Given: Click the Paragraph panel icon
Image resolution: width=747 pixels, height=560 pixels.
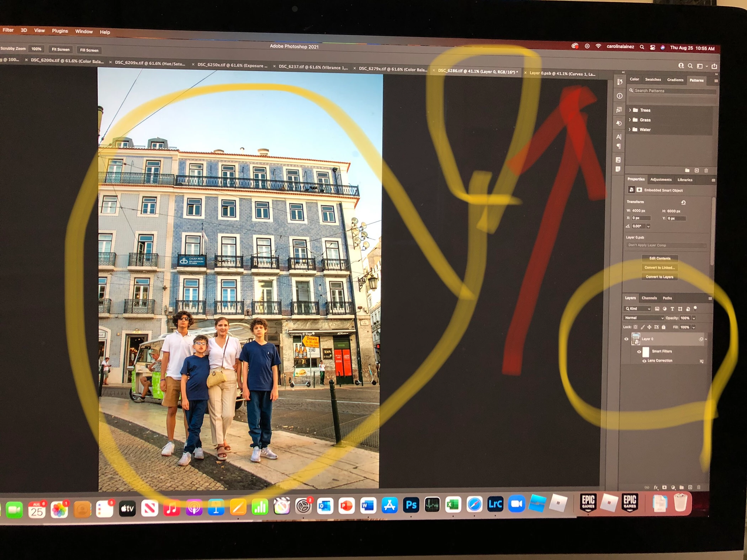Looking at the screenshot, I should pos(619,147).
